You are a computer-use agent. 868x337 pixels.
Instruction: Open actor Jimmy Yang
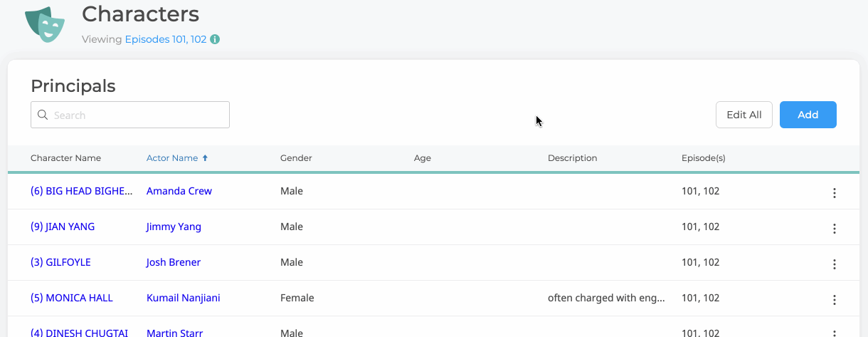pyautogui.click(x=174, y=227)
